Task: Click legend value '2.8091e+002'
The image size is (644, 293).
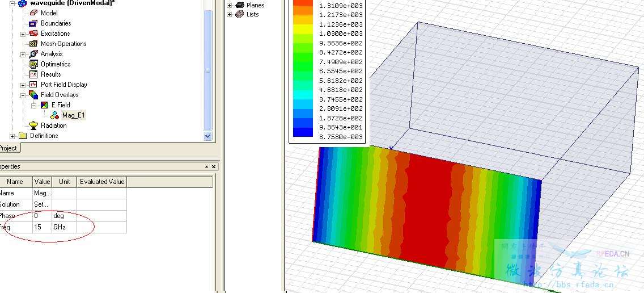Action: [x=341, y=109]
